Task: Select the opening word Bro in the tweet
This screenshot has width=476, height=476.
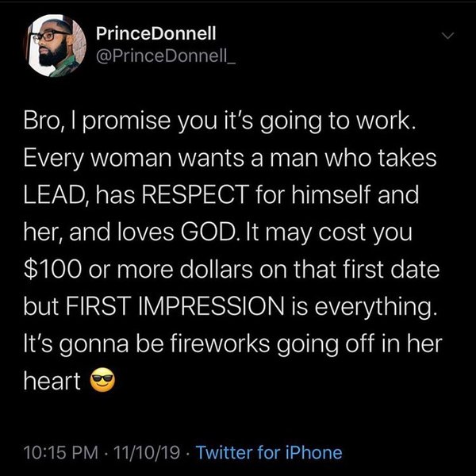Action: click(x=43, y=120)
